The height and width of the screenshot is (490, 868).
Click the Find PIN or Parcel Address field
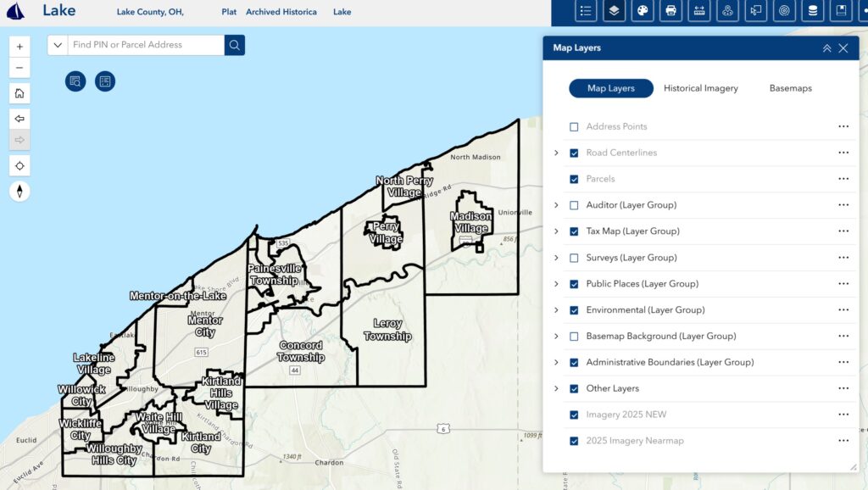(x=144, y=45)
